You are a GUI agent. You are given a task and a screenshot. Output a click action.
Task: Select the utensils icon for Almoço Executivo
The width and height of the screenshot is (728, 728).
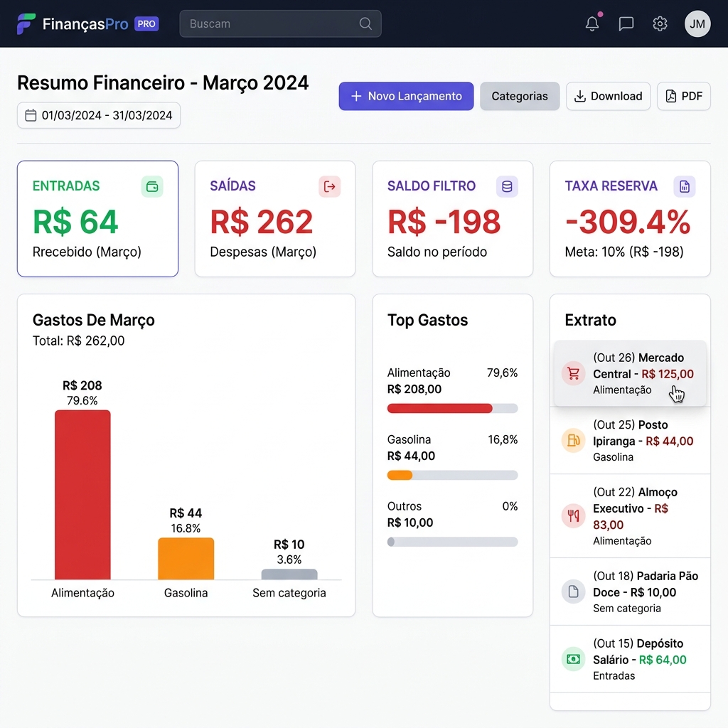click(x=573, y=516)
